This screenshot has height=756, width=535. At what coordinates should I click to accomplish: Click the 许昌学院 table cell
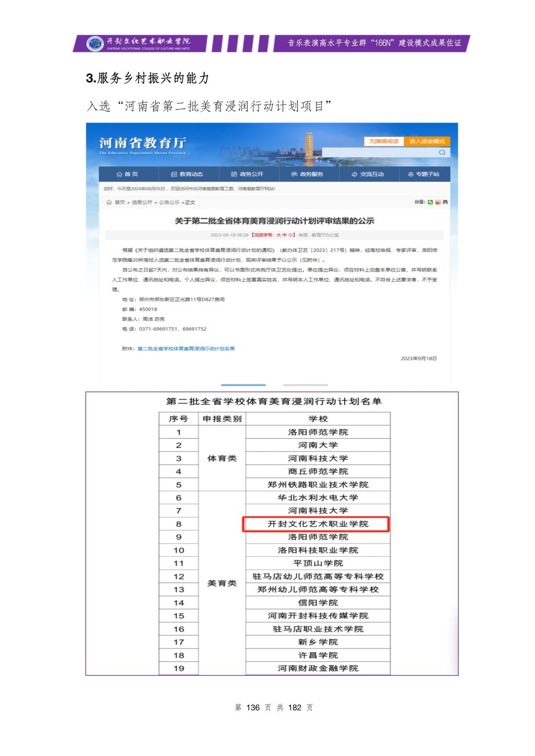tap(318, 655)
